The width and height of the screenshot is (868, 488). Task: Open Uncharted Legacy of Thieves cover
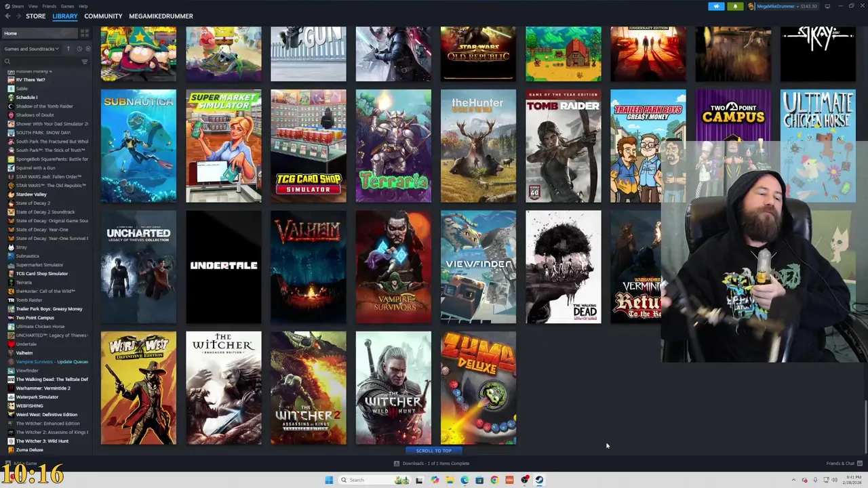[x=138, y=267]
